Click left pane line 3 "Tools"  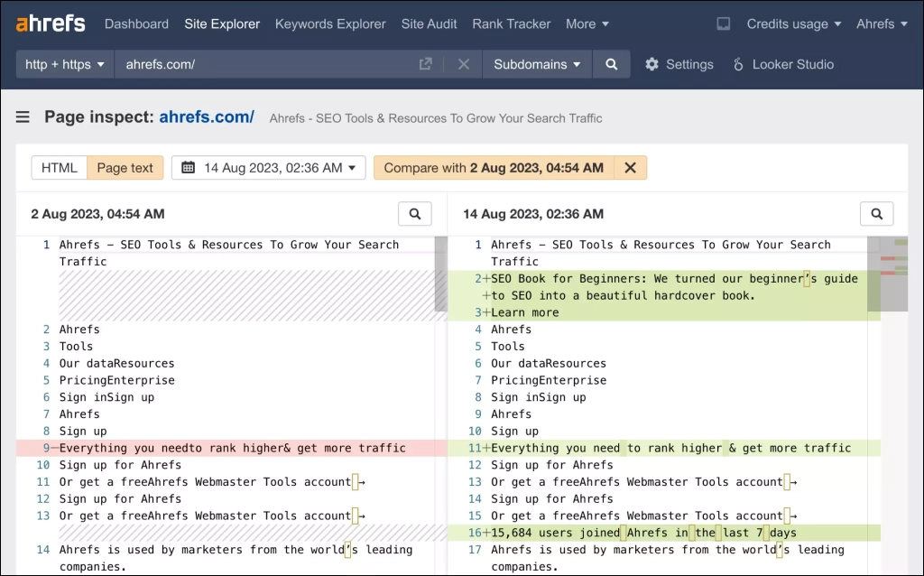pos(76,346)
